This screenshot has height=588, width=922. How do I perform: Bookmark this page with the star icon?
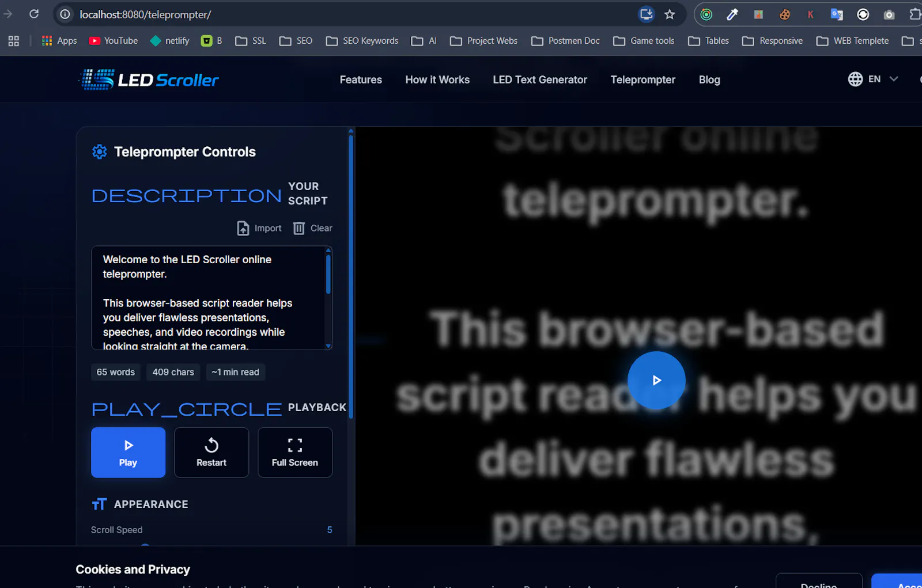(x=670, y=14)
